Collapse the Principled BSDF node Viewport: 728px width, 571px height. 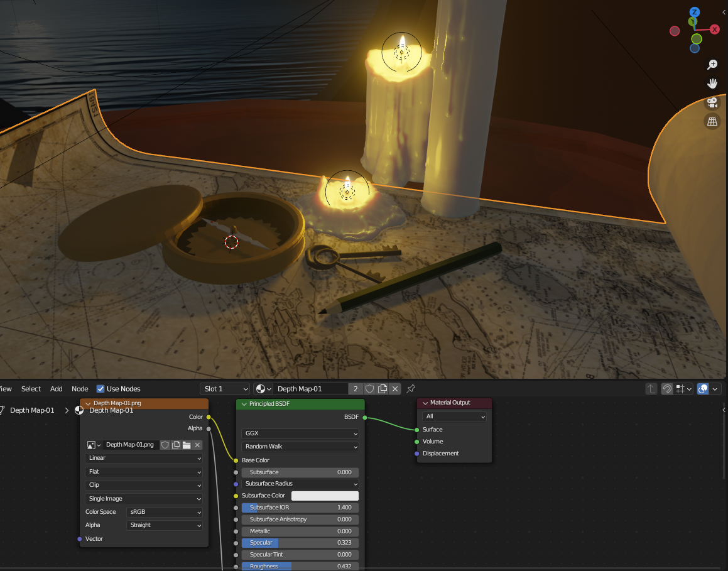pyautogui.click(x=244, y=404)
